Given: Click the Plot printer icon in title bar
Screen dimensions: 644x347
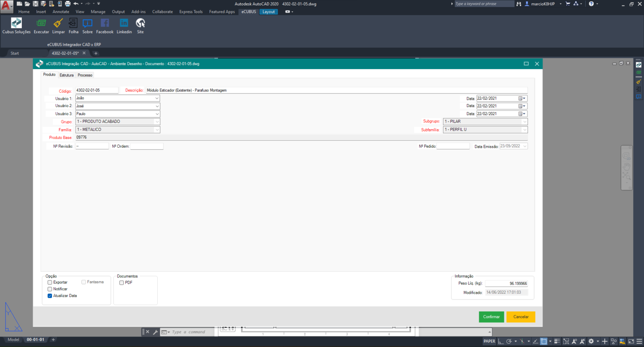Looking at the screenshot, I should tap(68, 4).
